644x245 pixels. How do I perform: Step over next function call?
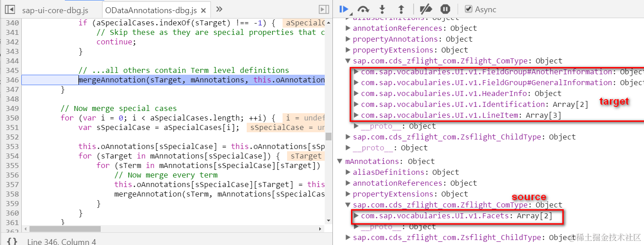pyautogui.click(x=363, y=9)
